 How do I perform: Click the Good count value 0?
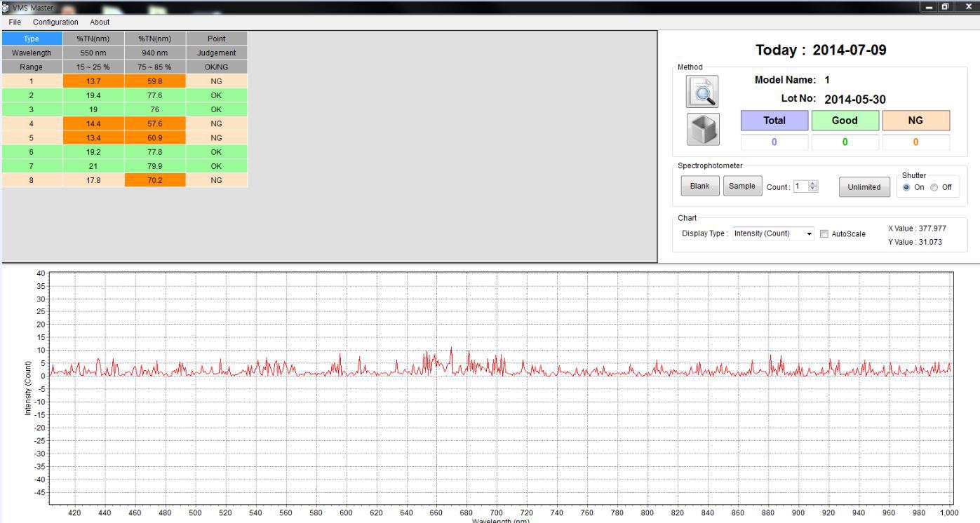coord(845,142)
